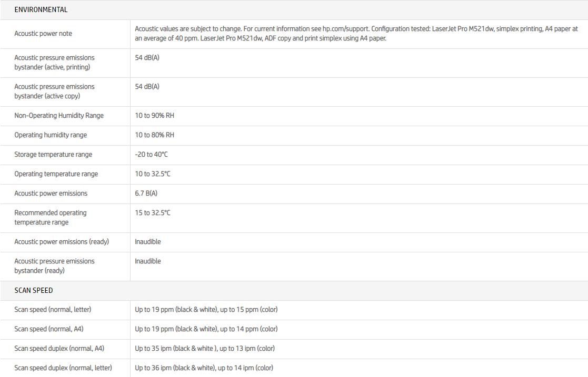Click Acoustic pressure emissions bystander (ready) label
Screen dimensions: 588x377
tap(54, 266)
